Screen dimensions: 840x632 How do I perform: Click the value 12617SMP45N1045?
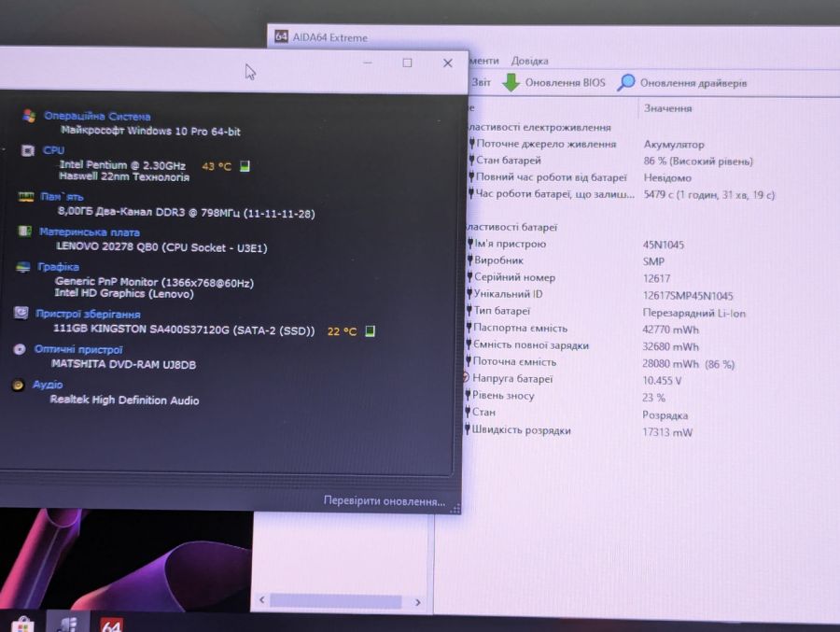[x=688, y=295]
